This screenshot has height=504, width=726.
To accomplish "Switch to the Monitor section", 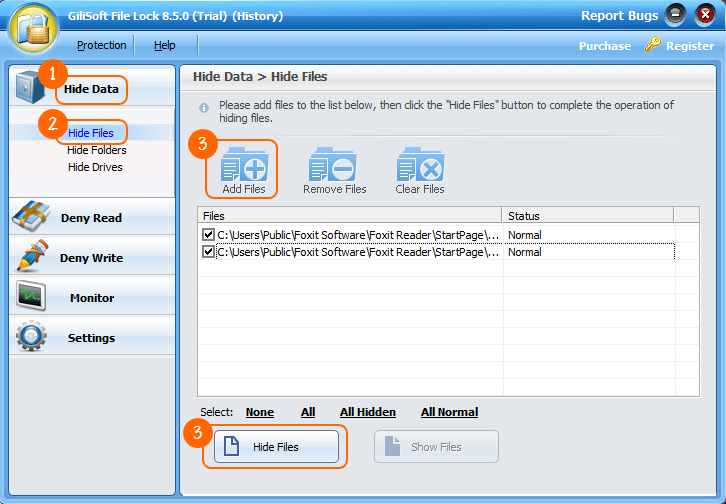I will click(92, 298).
